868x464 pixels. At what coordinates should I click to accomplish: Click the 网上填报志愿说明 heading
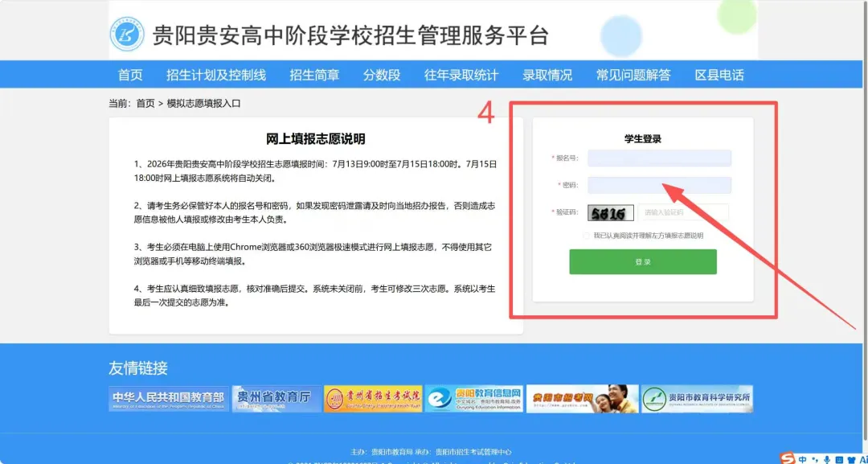(316, 139)
